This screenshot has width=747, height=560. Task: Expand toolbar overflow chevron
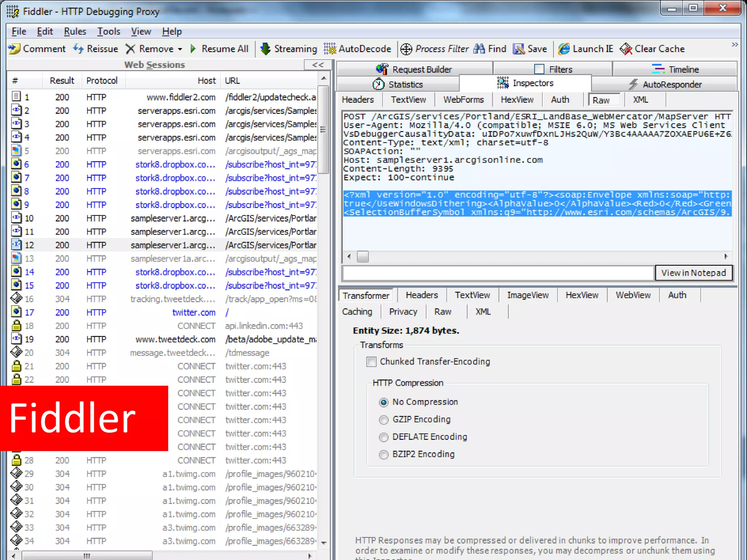pyautogui.click(x=735, y=44)
